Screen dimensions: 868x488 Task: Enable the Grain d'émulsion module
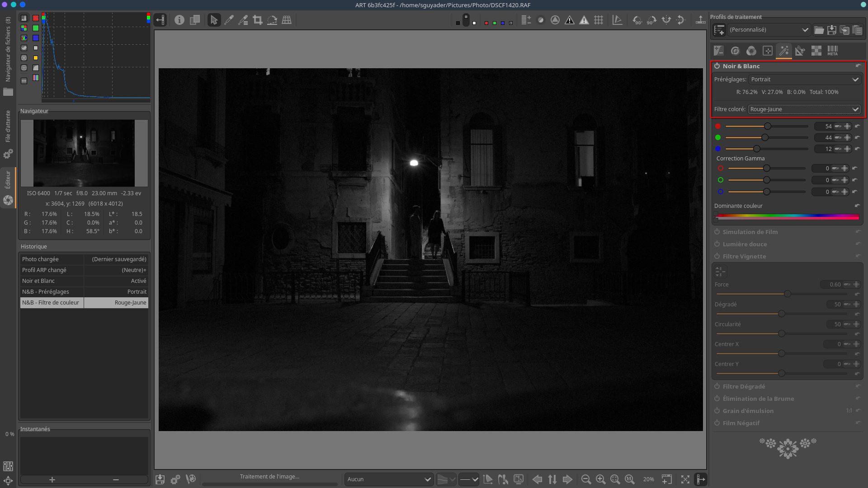717,411
